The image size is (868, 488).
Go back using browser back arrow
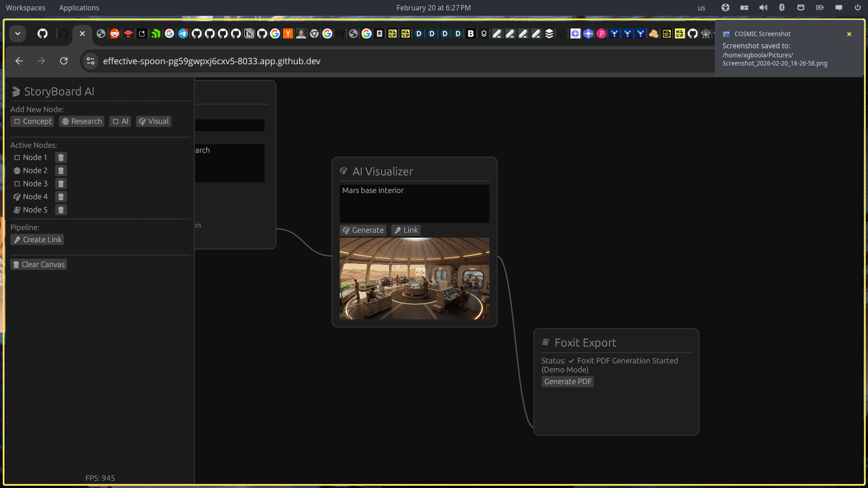(19, 61)
